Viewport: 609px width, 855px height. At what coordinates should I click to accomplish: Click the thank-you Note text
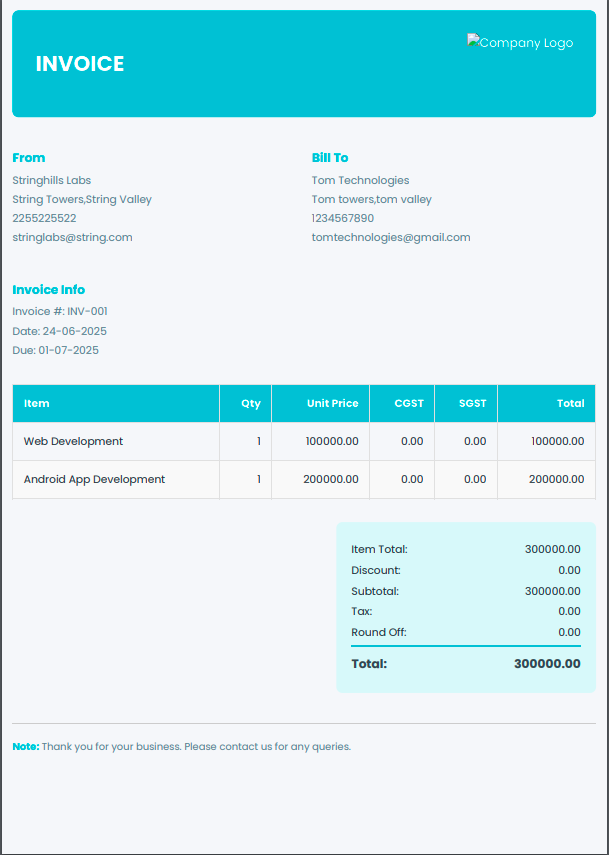pyautogui.click(x=196, y=746)
